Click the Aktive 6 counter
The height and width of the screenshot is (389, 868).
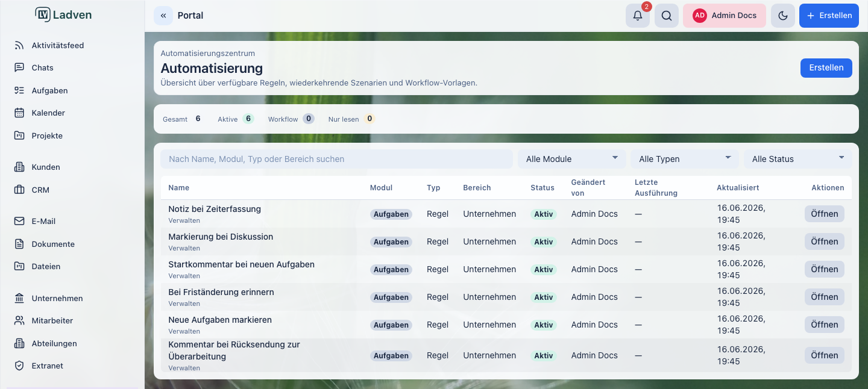(x=236, y=119)
